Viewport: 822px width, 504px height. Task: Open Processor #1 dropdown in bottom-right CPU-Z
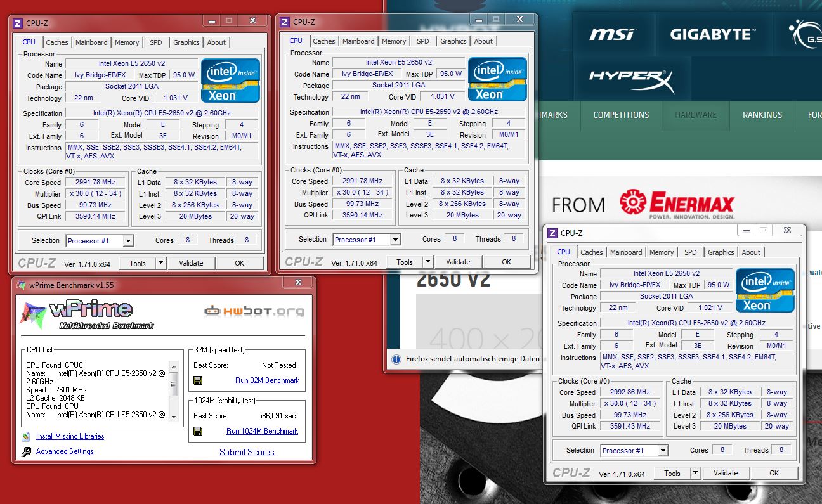[x=662, y=451]
